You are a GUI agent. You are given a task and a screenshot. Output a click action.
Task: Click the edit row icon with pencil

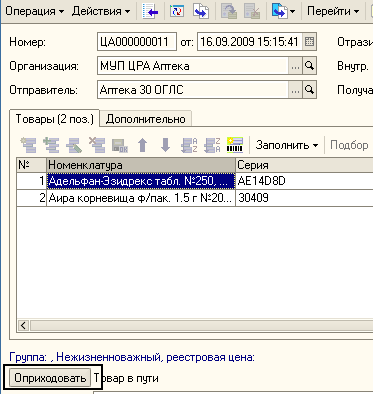click(x=74, y=145)
